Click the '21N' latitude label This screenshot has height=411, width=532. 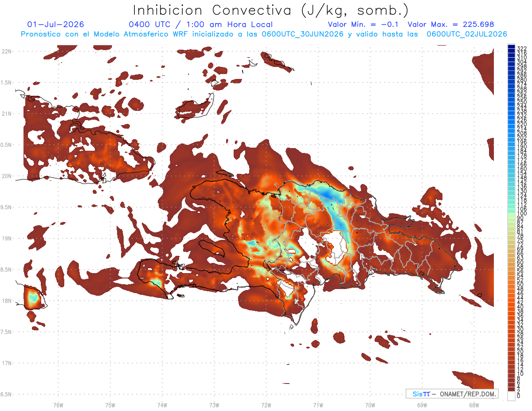click(x=7, y=114)
